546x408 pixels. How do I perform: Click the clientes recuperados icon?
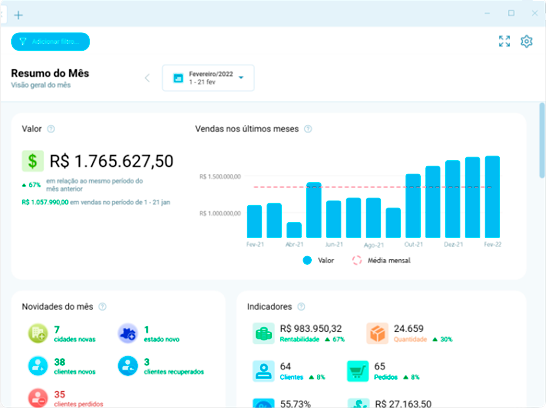[128, 366]
